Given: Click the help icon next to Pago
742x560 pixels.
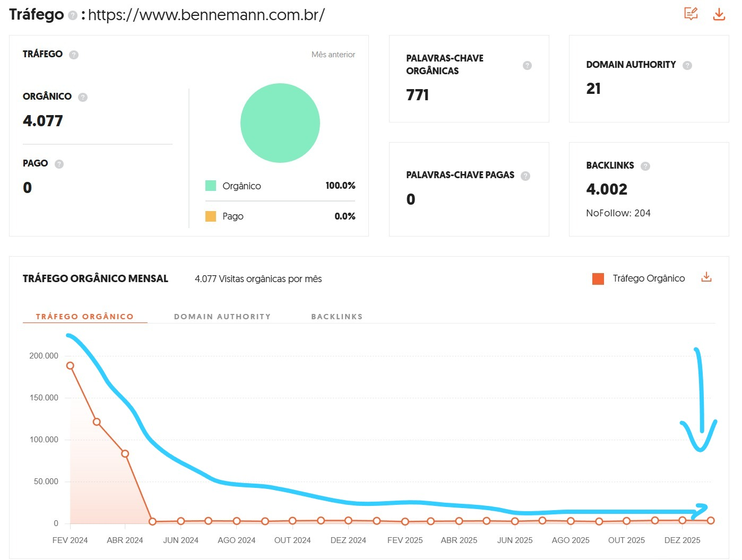Looking at the screenshot, I should (58, 163).
